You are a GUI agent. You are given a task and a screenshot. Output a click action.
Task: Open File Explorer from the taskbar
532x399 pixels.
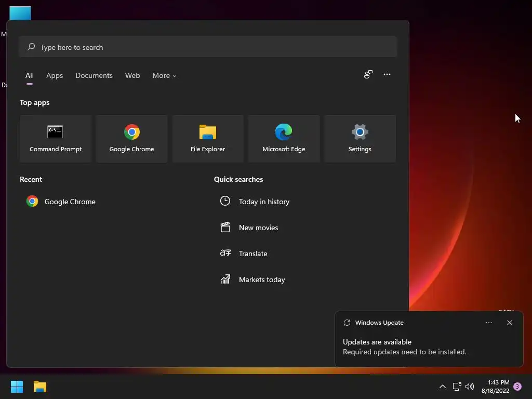pos(40,387)
